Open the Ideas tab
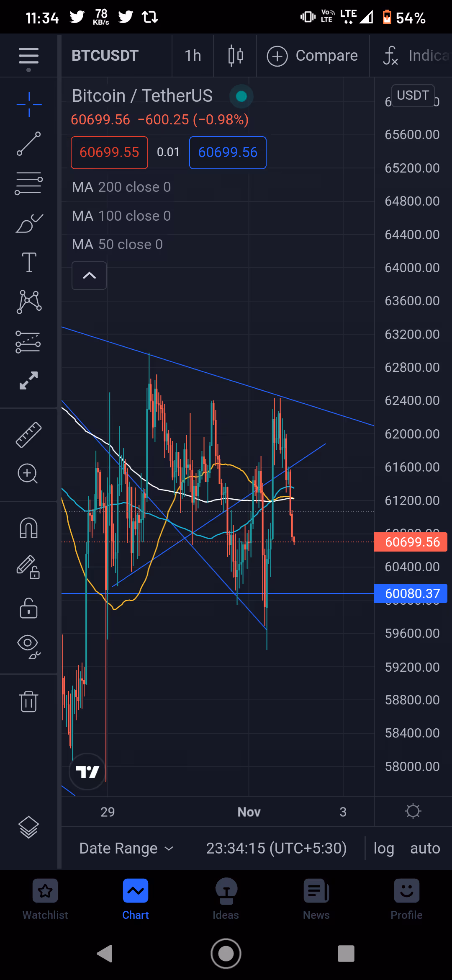The height and width of the screenshot is (980, 452). pos(226,899)
